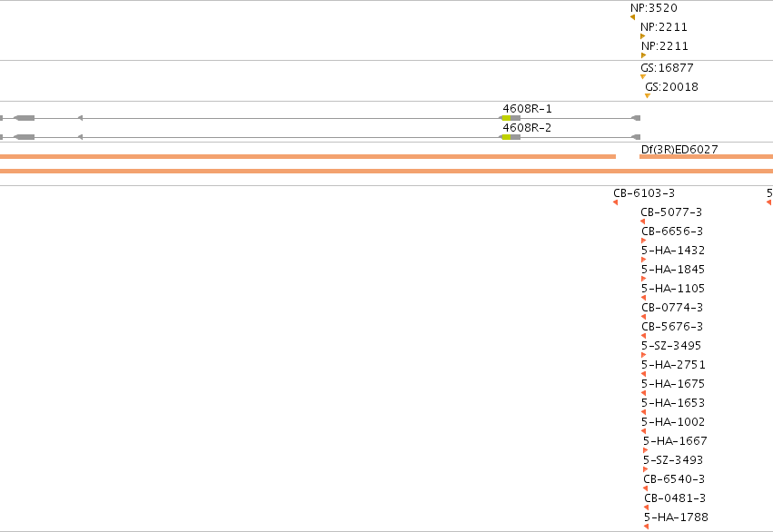
Task: Select the CB-6540-3 insertion label
Action: pos(674,478)
